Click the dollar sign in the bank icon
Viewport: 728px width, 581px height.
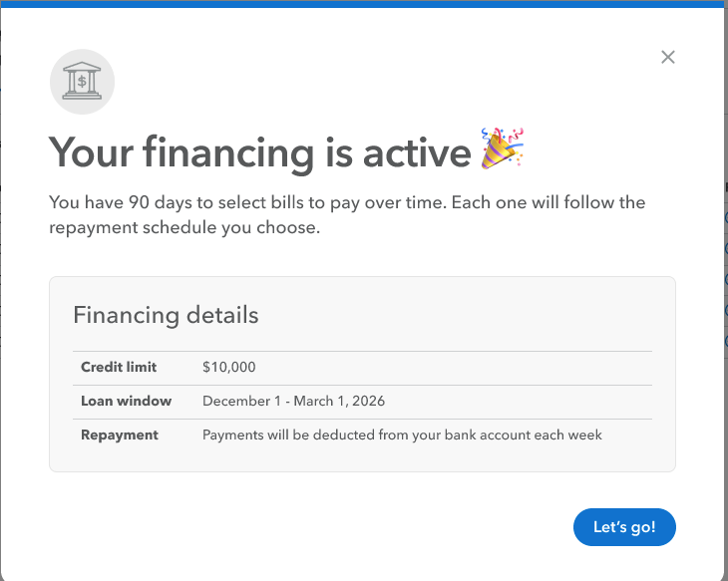click(x=82, y=82)
